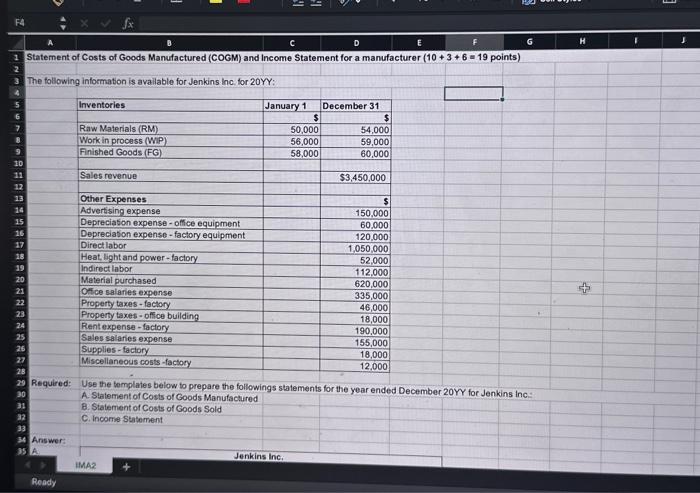Select the 50,000 January raw materials value
The height and width of the screenshot is (493, 700).
pos(292,130)
